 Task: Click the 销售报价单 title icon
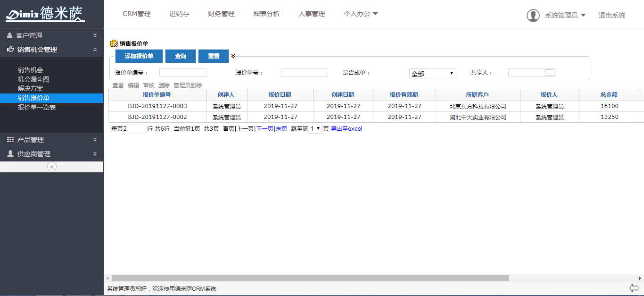click(x=114, y=43)
